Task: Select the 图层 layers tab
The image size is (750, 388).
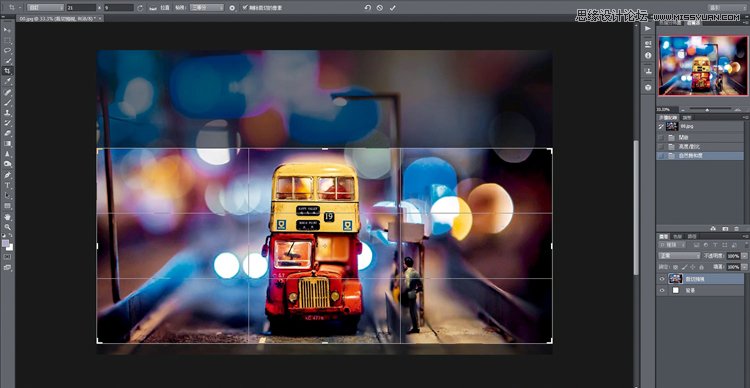Action: tap(663, 236)
